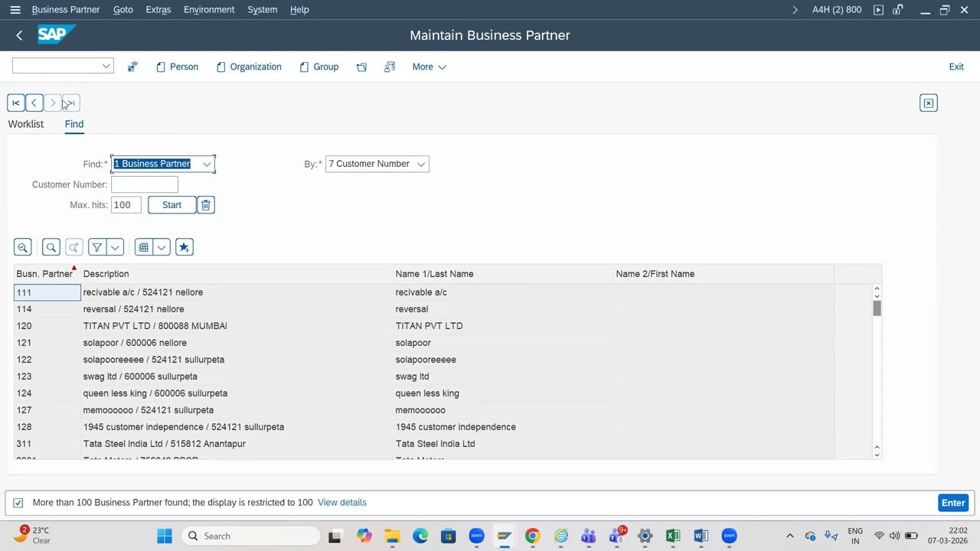The image size is (980, 551).
Task: Go to last entry navigation icon
Action: pos(70,103)
